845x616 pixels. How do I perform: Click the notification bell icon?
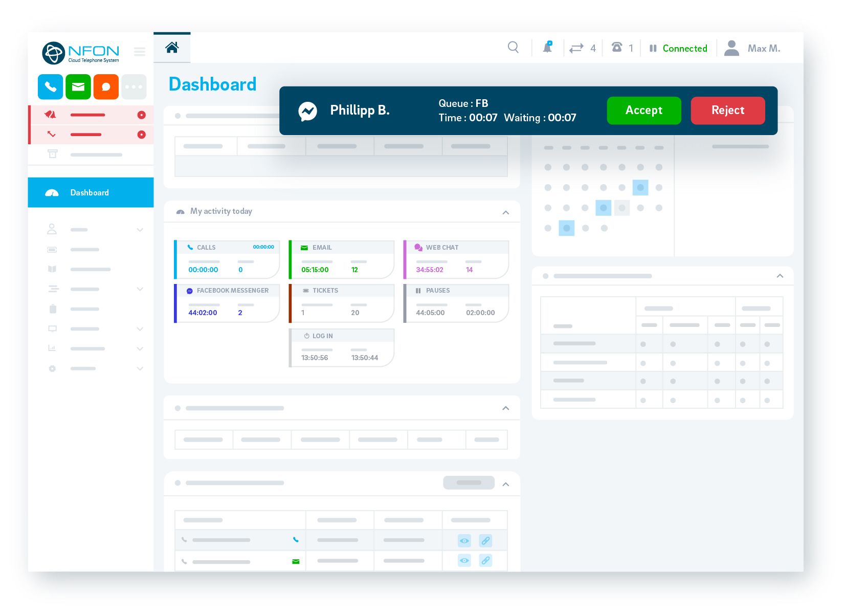[x=547, y=48]
